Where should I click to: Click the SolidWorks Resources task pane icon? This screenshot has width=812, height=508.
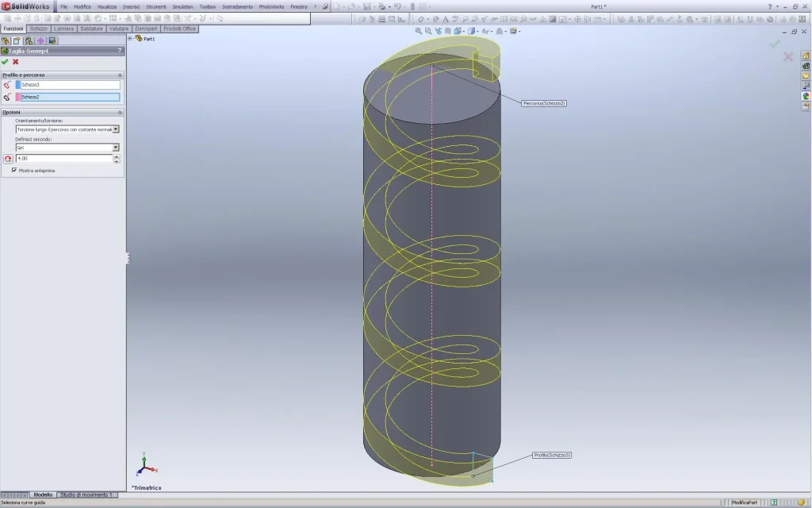(806, 56)
